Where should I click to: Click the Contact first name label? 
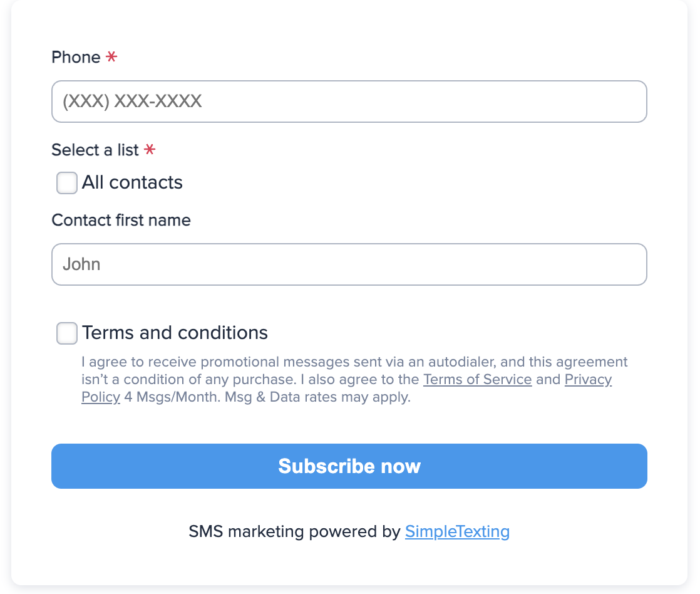pyautogui.click(x=121, y=220)
